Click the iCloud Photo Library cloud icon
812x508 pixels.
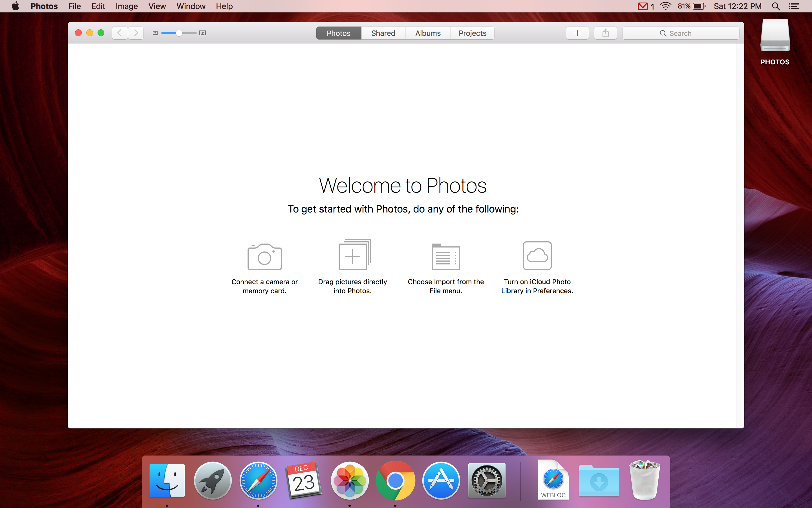[537, 255]
